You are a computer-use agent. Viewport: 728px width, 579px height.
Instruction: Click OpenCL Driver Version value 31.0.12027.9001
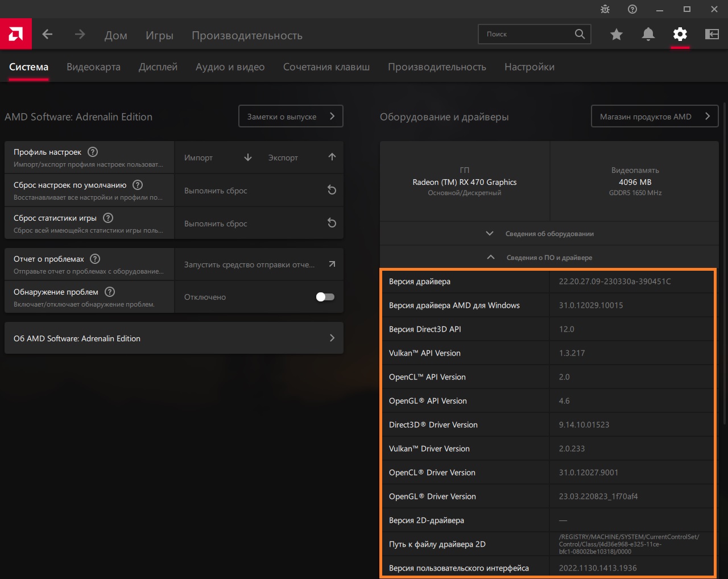coord(589,473)
